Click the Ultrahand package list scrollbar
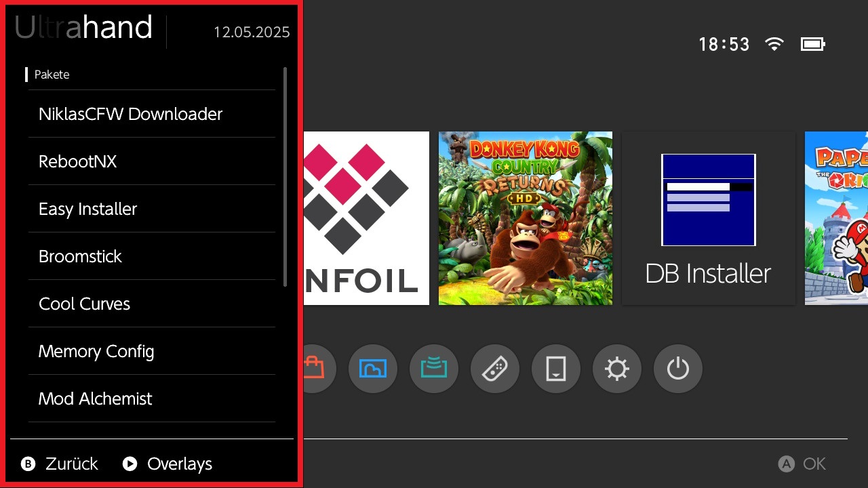 coord(285,176)
